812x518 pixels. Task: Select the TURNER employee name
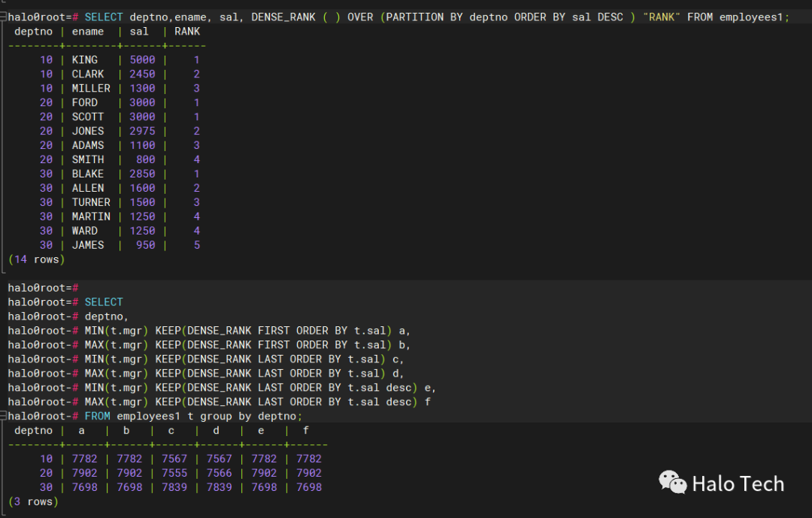(91, 202)
